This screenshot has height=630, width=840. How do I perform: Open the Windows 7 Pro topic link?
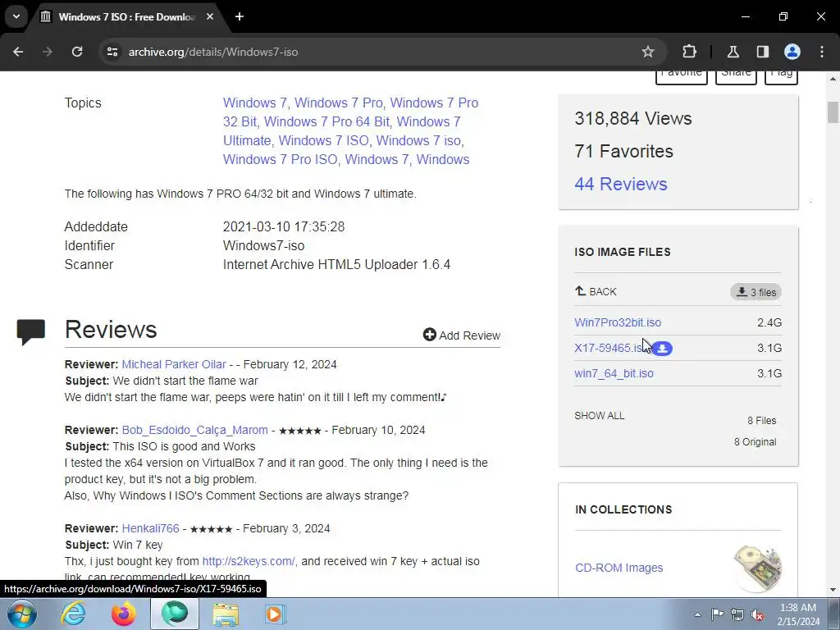point(339,103)
